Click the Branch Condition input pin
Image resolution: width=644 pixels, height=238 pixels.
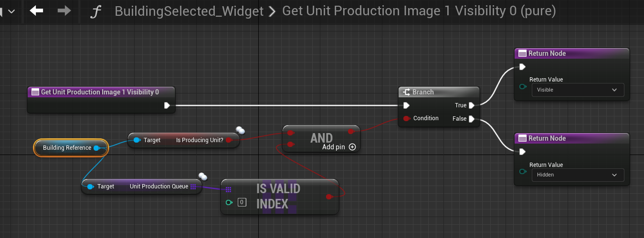406,118
